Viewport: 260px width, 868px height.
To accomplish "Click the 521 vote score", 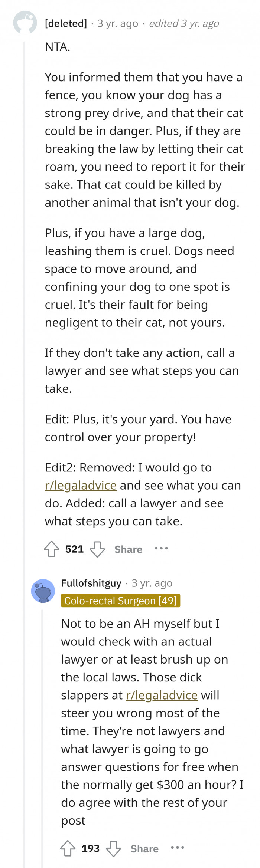I will 74,549.
